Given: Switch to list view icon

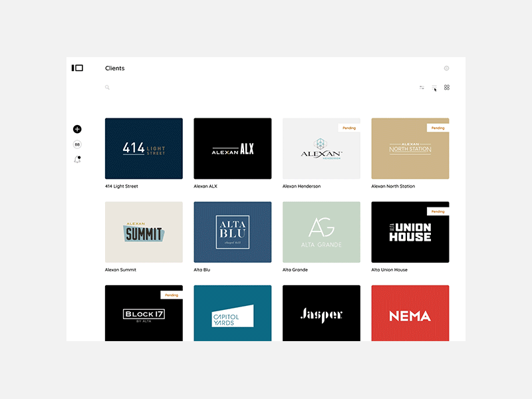Looking at the screenshot, I should click(x=434, y=87).
